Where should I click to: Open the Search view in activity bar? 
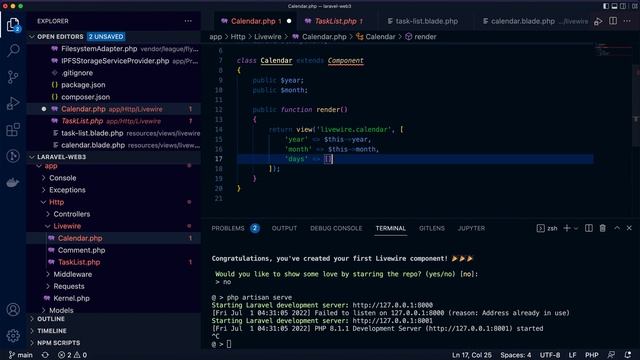[x=13, y=51]
